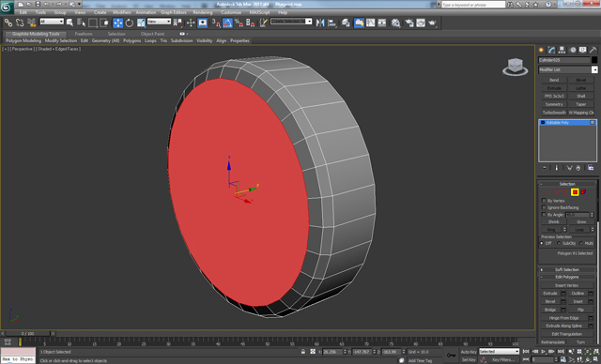Open the Graph Editors menu

[x=173, y=12]
